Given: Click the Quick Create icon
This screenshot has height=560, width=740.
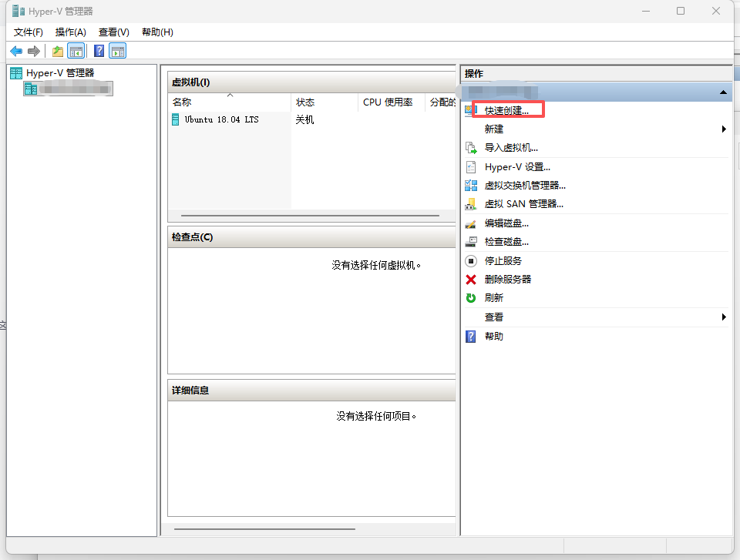Looking at the screenshot, I should coord(471,110).
